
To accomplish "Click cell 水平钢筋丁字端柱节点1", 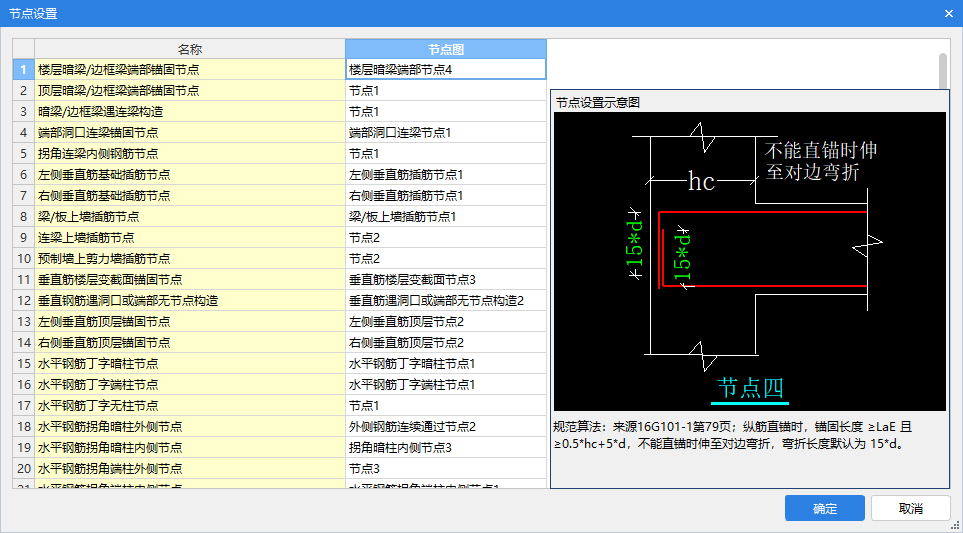I will [446, 385].
